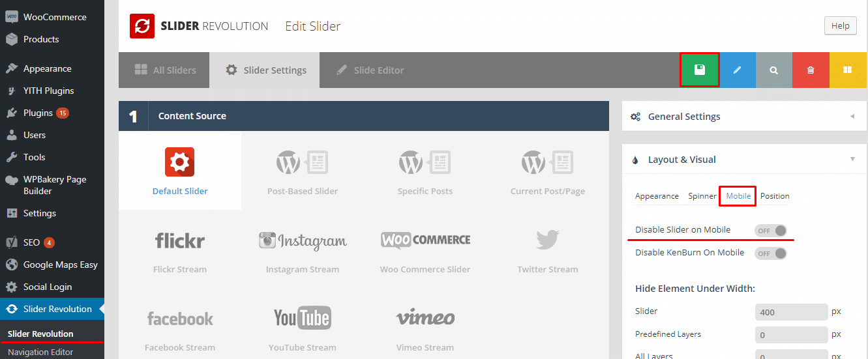Click the Content Source section header

tap(363, 116)
